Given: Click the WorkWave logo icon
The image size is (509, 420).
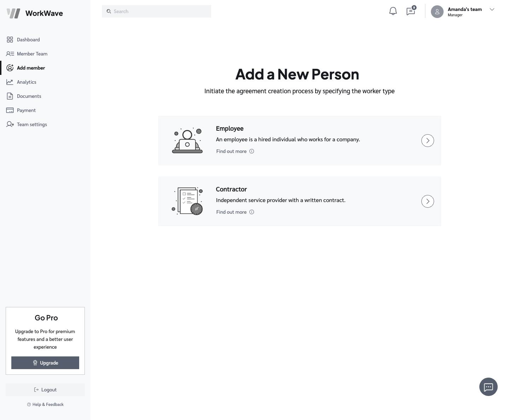Looking at the screenshot, I should coord(13,13).
